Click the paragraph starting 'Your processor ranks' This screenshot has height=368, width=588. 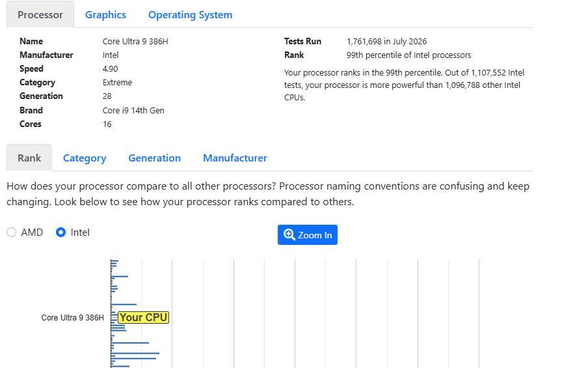point(405,85)
